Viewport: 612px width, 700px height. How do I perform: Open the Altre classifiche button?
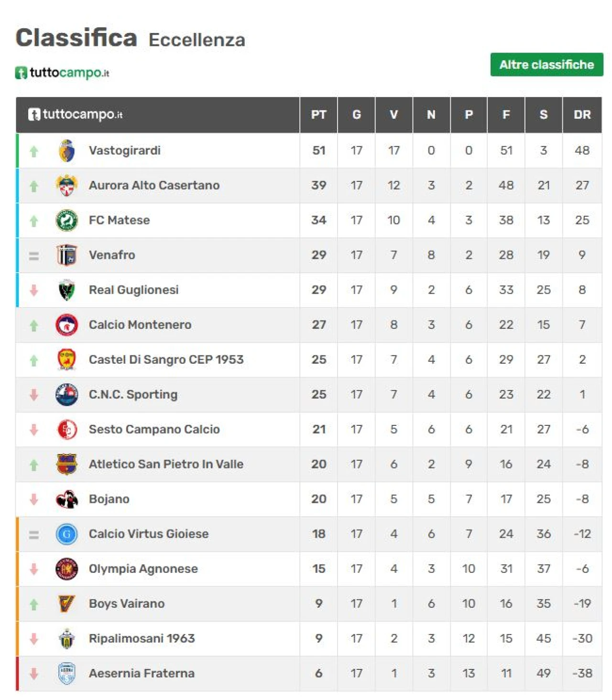point(546,65)
